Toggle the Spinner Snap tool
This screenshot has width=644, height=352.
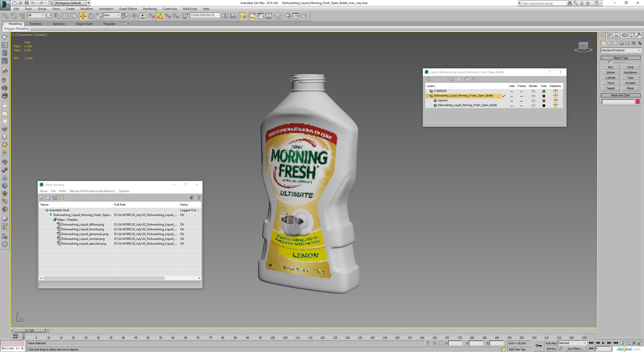176,16
